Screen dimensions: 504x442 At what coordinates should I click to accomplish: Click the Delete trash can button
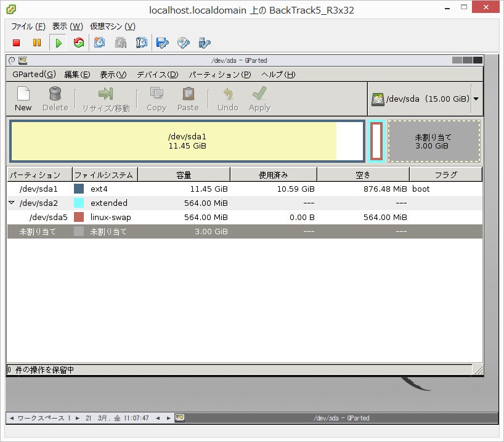[55, 99]
